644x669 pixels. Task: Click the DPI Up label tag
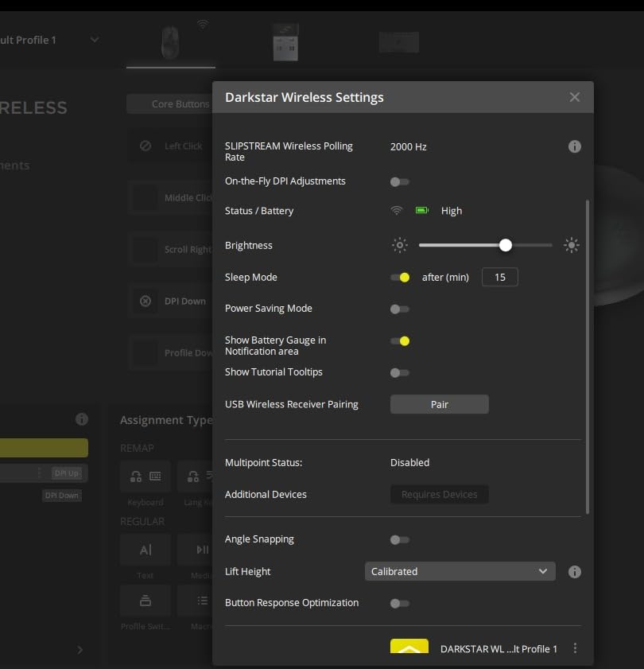[x=67, y=473]
